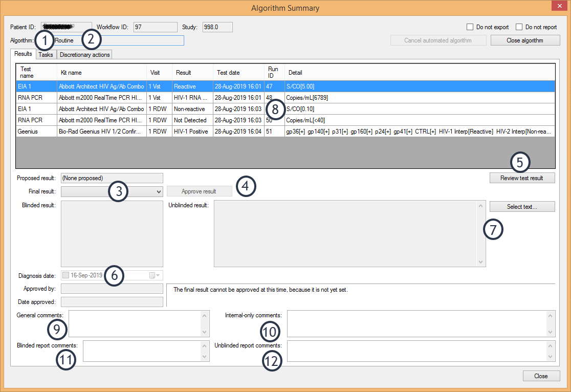The image size is (571, 392).
Task: Click the Close button at bottom right
Action: tap(541, 376)
